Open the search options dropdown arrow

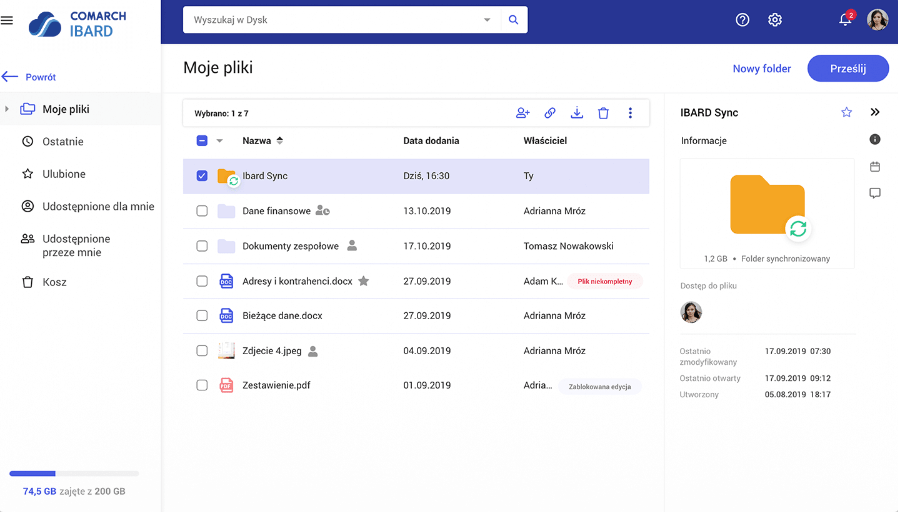pyautogui.click(x=487, y=20)
